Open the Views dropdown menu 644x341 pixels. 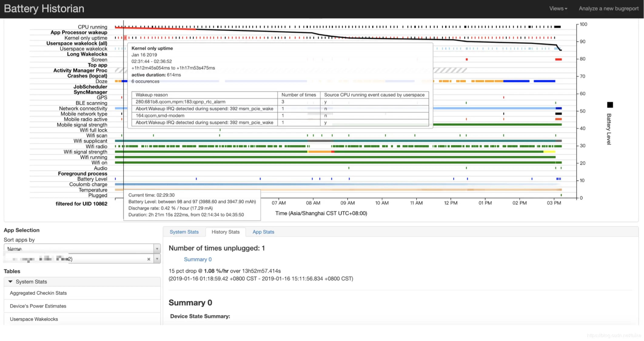pos(558,8)
